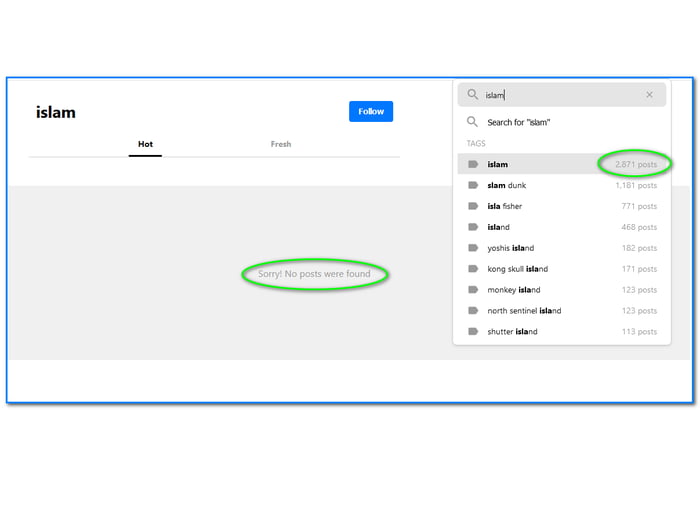Select the slam dunk tag suggestion

pyautogui.click(x=506, y=185)
